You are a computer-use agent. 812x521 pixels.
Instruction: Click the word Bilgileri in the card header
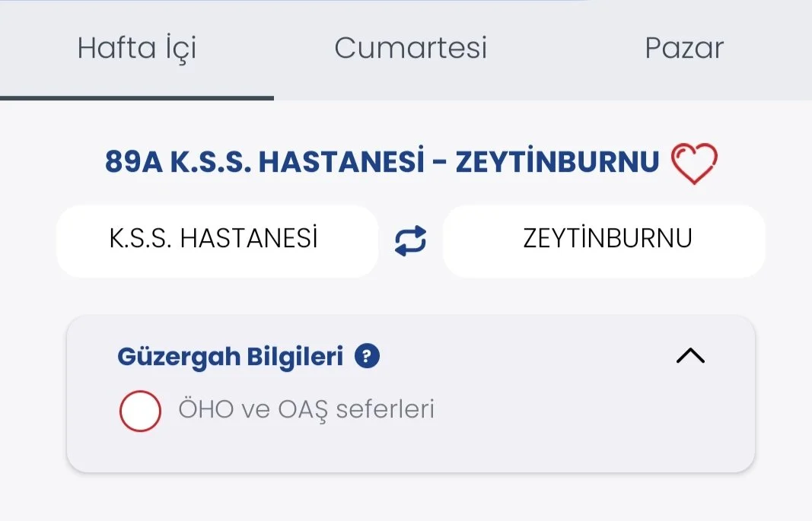(x=295, y=356)
